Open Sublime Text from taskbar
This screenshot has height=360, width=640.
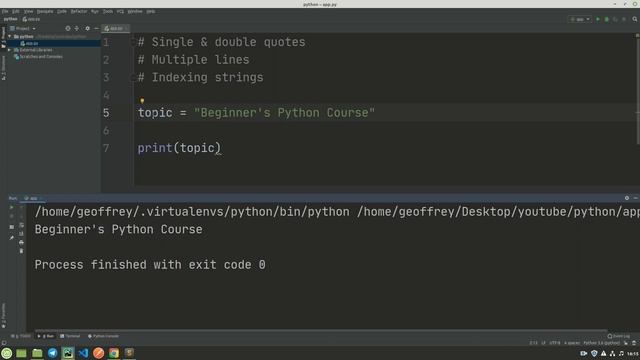tap(129, 353)
